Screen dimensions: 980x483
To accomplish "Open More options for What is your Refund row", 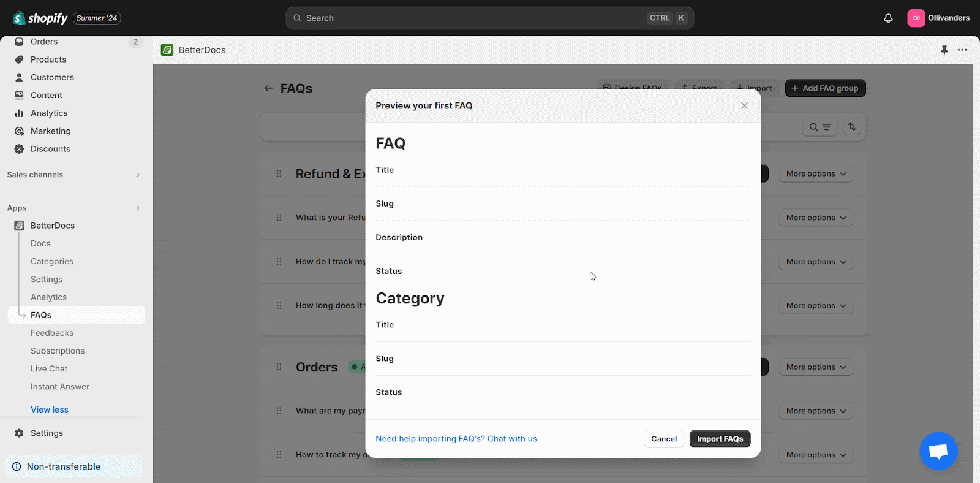I will pyautogui.click(x=816, y=218).
